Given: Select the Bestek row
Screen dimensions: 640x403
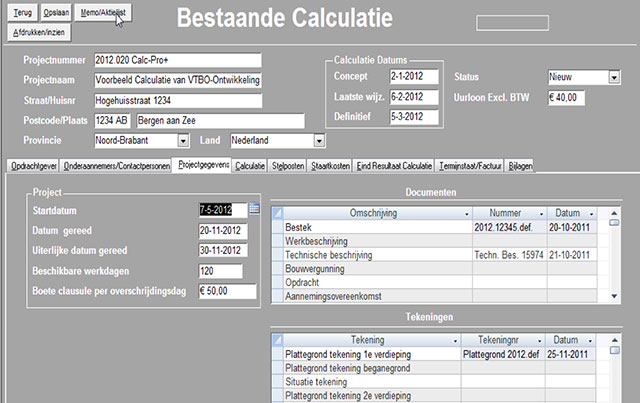Looking at the screenshot, I should tap(434, 227).
